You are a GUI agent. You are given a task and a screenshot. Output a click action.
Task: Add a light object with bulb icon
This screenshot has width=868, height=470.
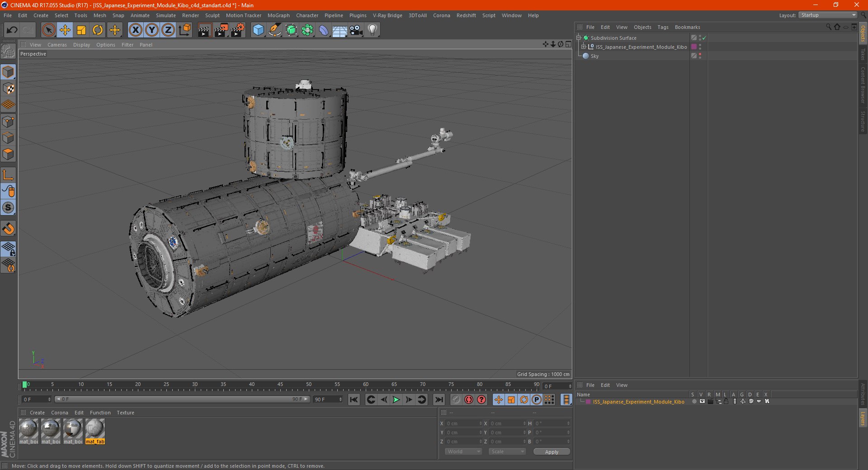tap(373, 30)
